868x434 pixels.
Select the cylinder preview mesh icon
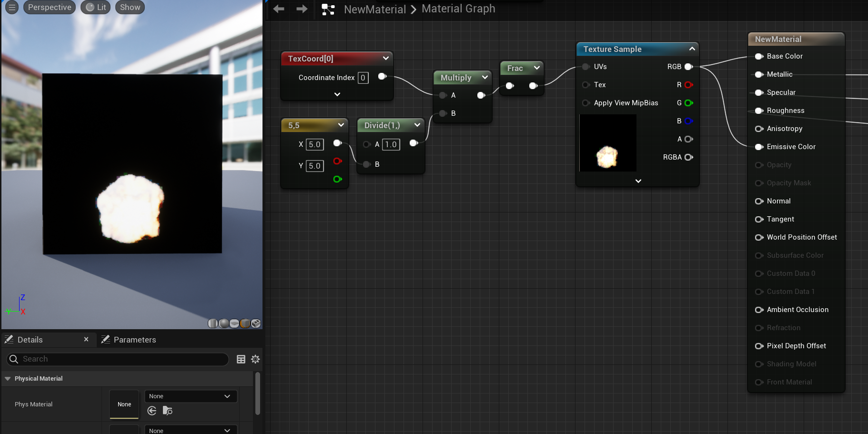coord(213,323)
